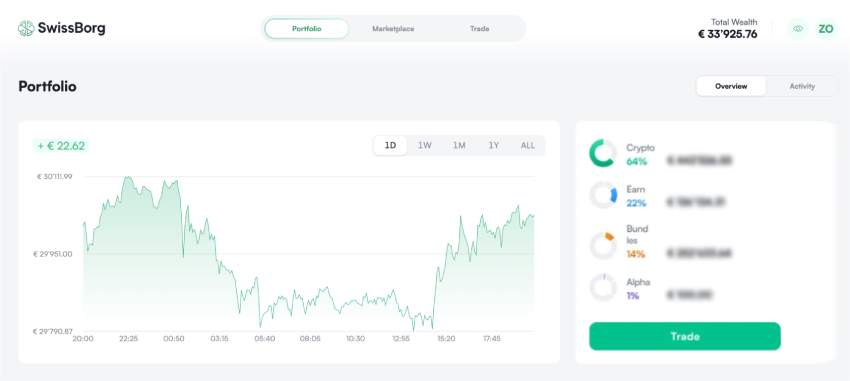Click the Crypto donut chart icon
Screen dimensions: 850x381
603,153
